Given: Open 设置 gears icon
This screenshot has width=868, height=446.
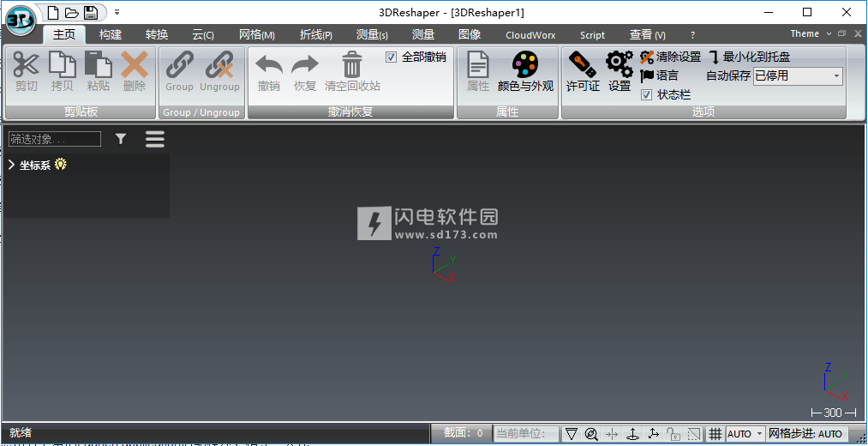Looking at the screenshot, I should click(x=620, y=64).
